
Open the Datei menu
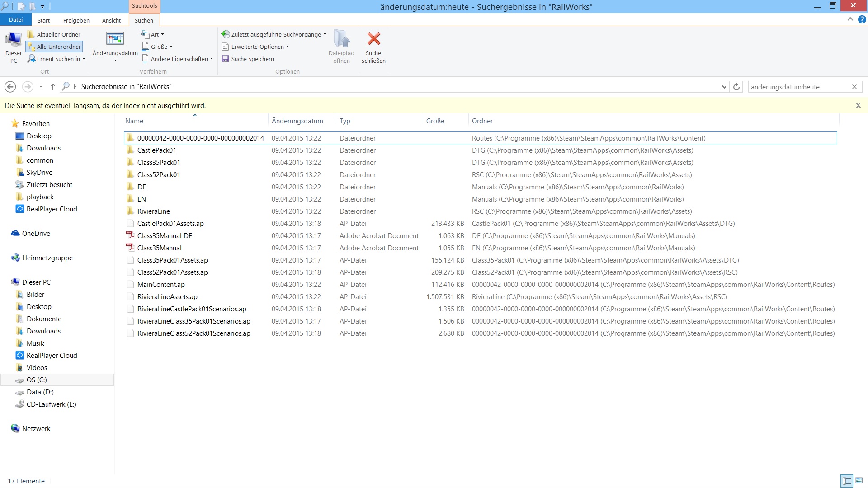tap(15, 20)
